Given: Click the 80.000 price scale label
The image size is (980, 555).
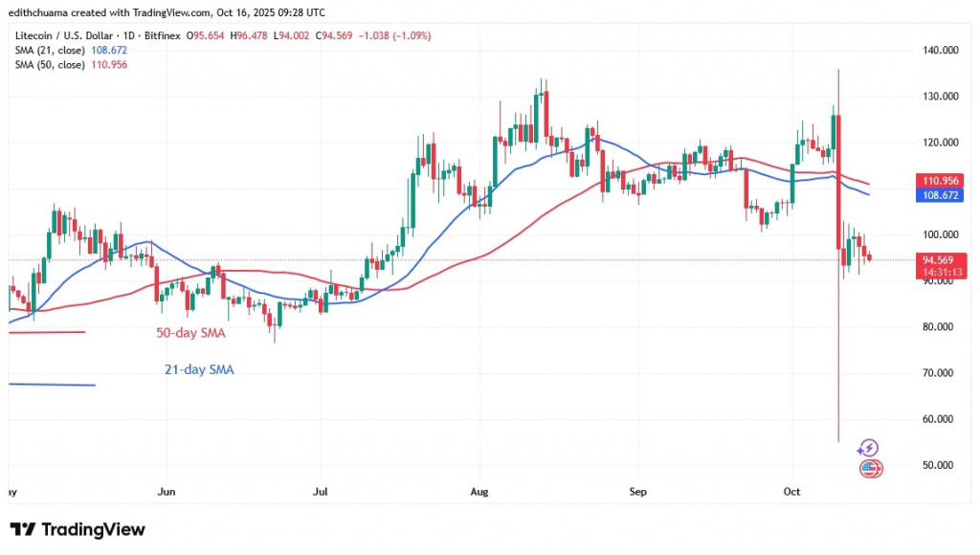Looking at the screenshot, I should (940, 326).
